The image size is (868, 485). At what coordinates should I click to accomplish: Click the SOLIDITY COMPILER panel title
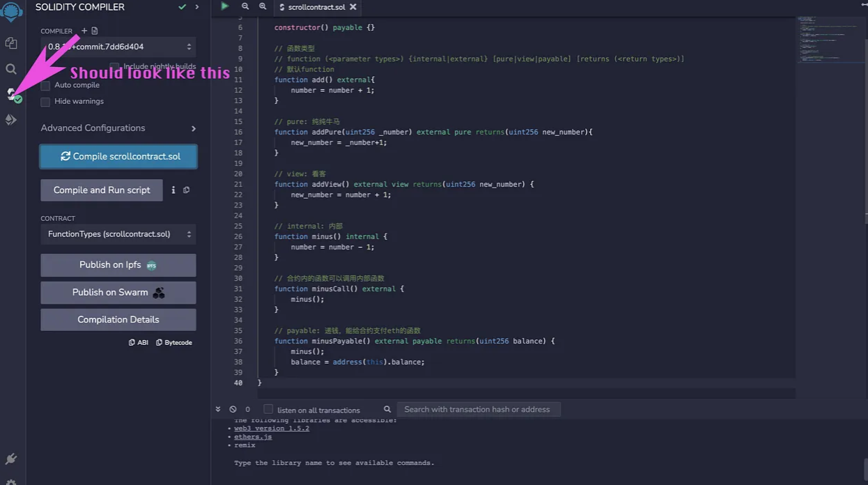tap(80, 7)
